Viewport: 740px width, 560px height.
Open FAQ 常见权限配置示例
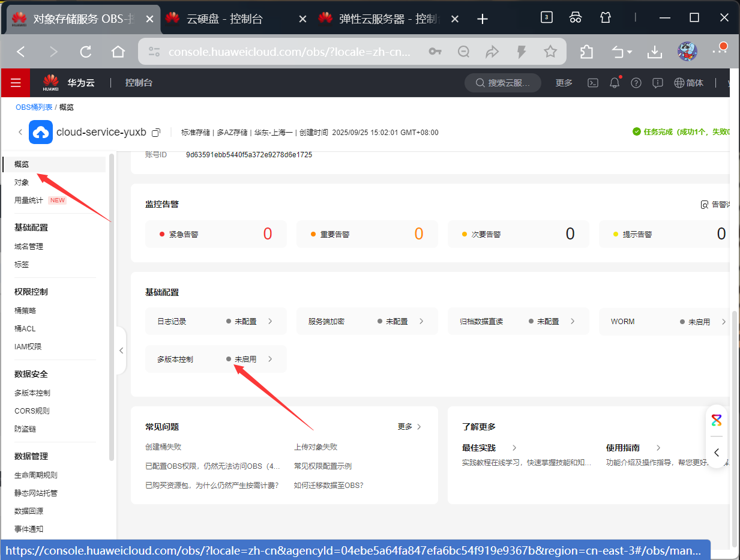[323, 466]
